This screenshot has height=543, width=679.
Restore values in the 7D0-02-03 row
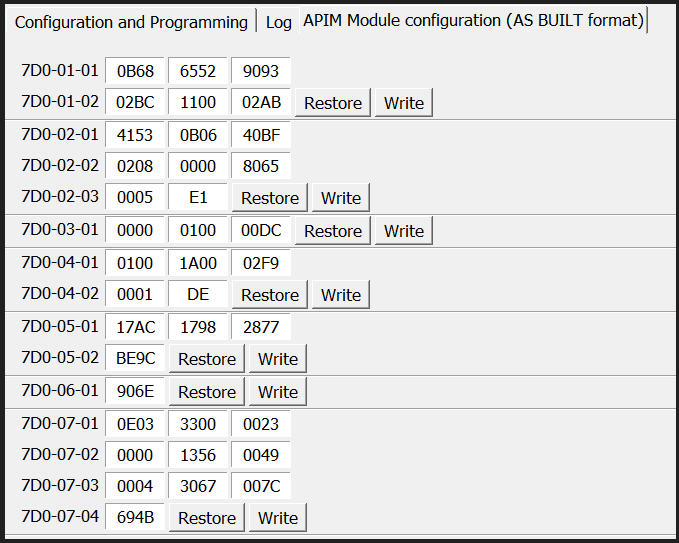tap(270, 198)
